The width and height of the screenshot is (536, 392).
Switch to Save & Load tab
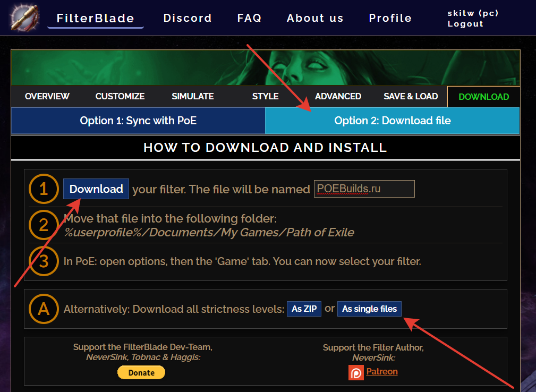411,96
